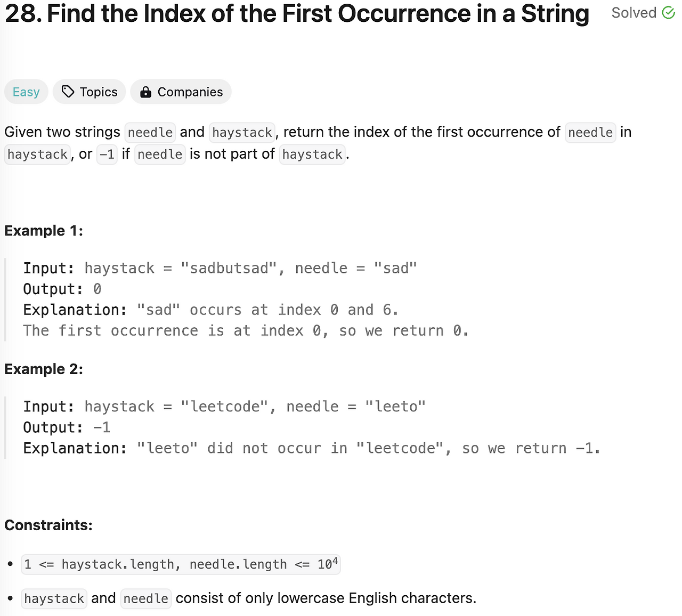Select the Solved status text
The image size is (682, 616).
pos(634,12)
